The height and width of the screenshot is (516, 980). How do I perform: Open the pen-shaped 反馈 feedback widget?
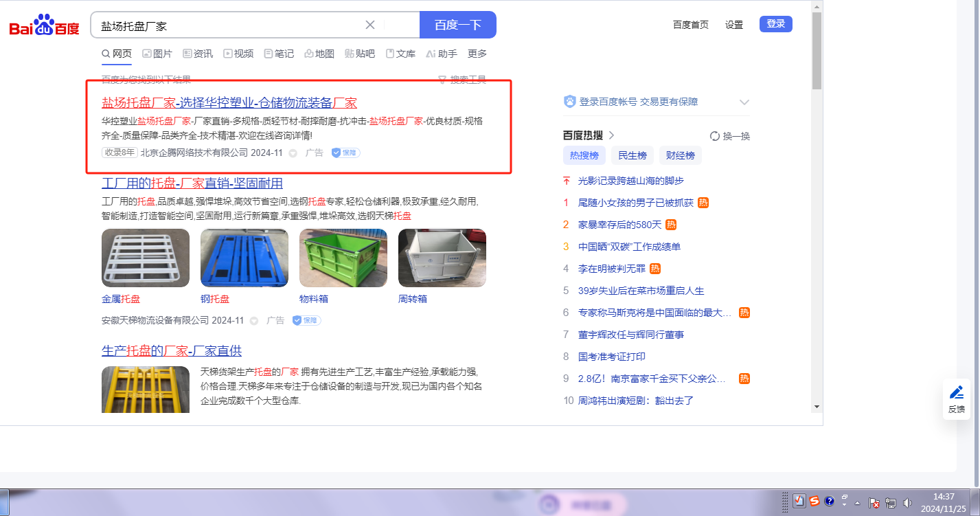point(957,399)
